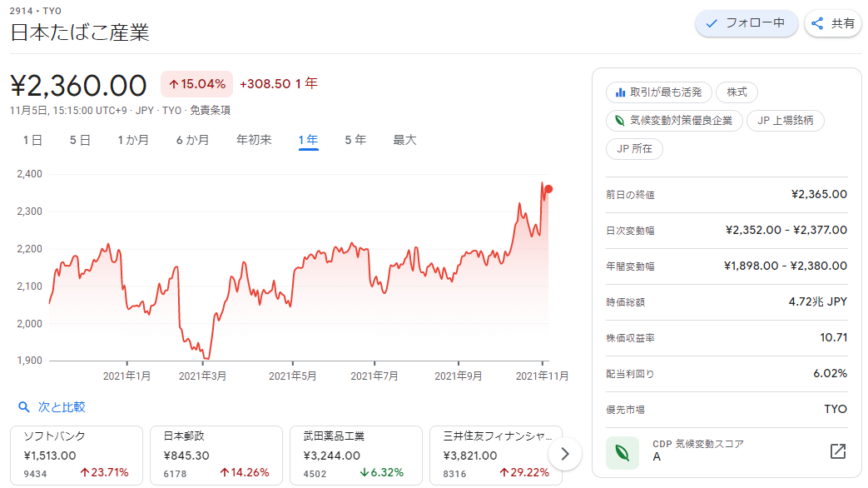Viewport: 868px width, 488px height.
Task: Click the JP 上場銘柄 chip
Action: point(786,121)
